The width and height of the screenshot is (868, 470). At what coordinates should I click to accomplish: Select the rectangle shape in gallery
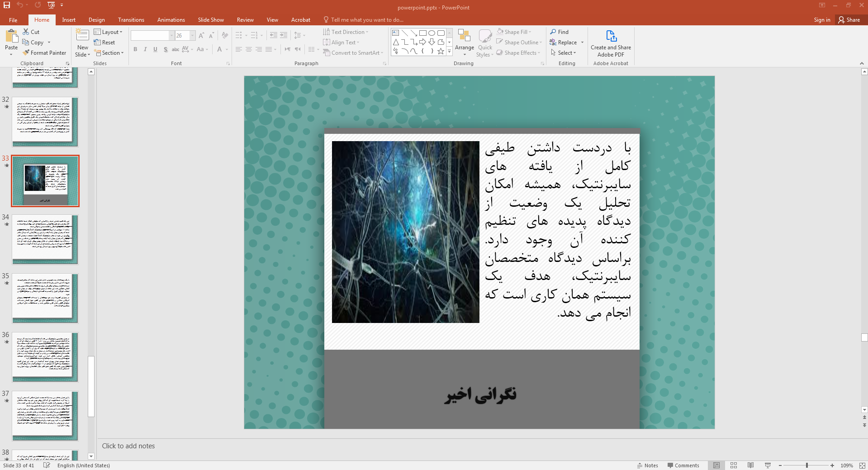[422, 33]
